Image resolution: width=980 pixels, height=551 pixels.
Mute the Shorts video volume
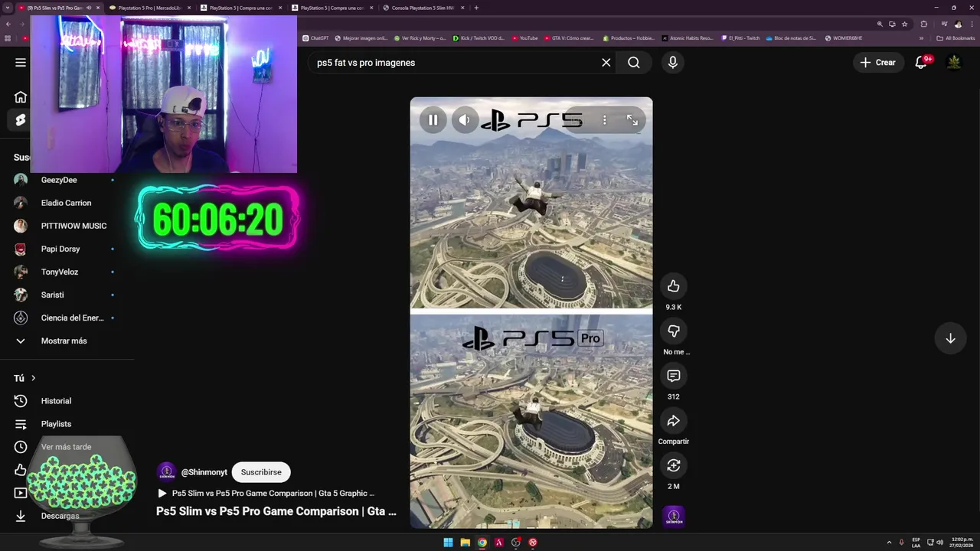coord(465,120)
